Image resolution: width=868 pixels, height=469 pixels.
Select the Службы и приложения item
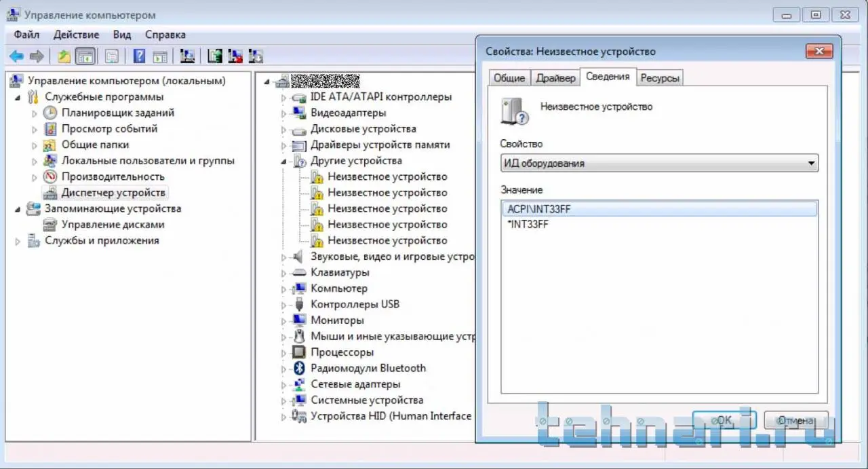(x=102, y=240)
